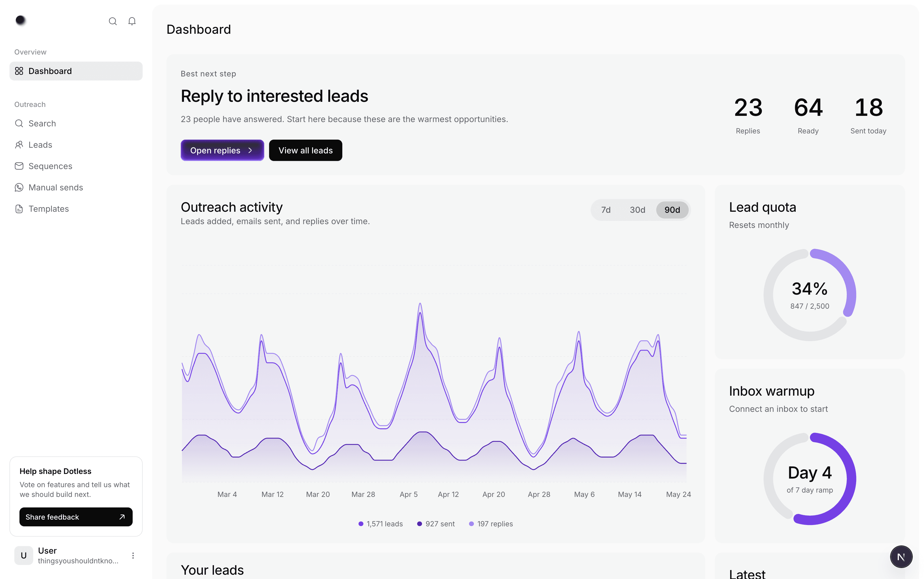
Task: Switch chart range to 30d
Action: tap(637, 210)
